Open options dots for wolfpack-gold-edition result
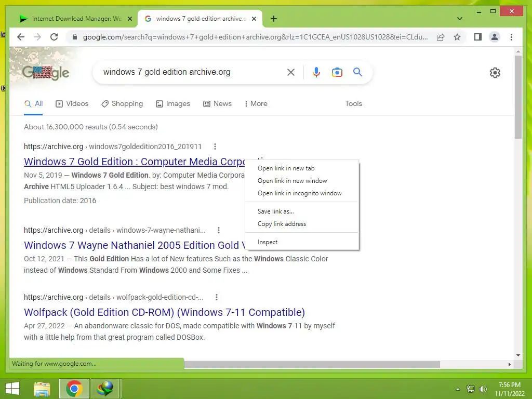Image resolution: width=532 pixels, height=399 pixels. (x=217, y=297)
